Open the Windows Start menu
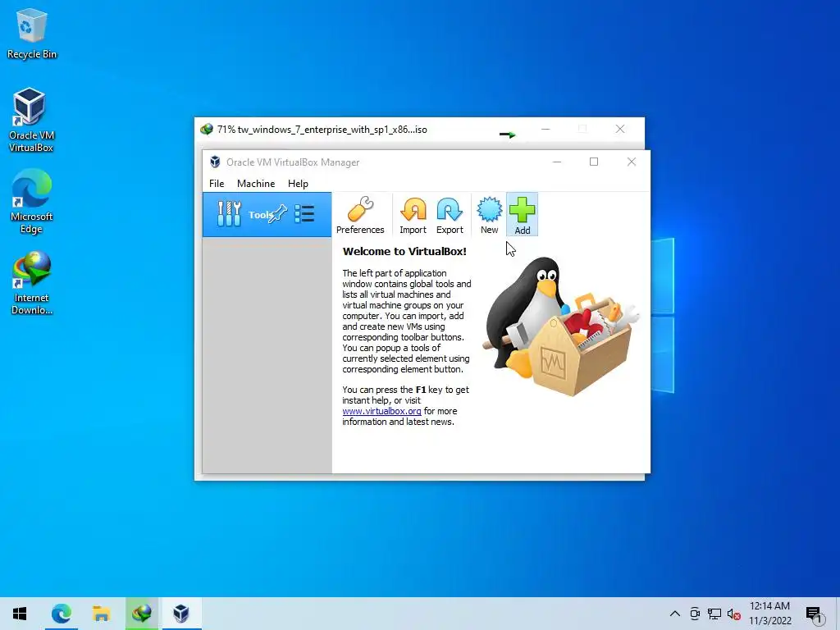Viewport: 840px width, 630px height. point(20,614)
